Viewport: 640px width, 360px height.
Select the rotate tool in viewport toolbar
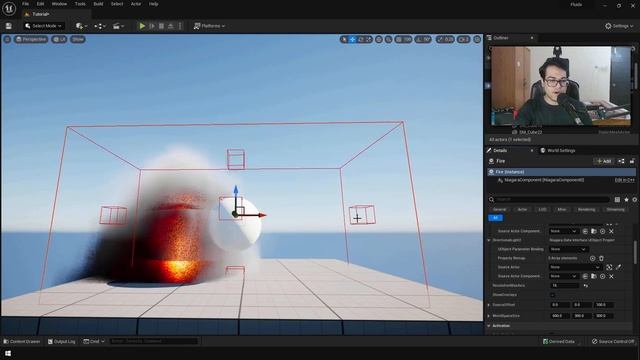(361, 40)
